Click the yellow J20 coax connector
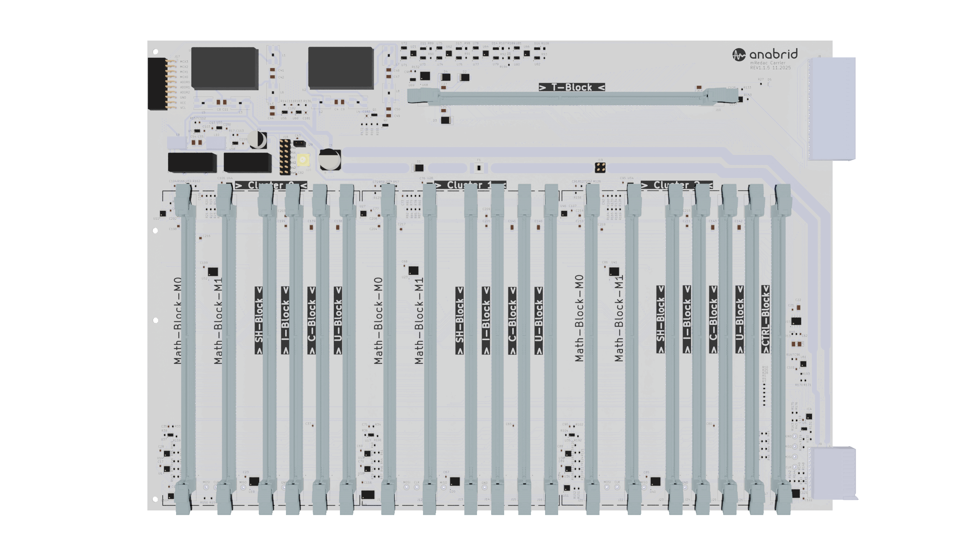980x551 pixels. pyautogui.click(x=303, y=160)
